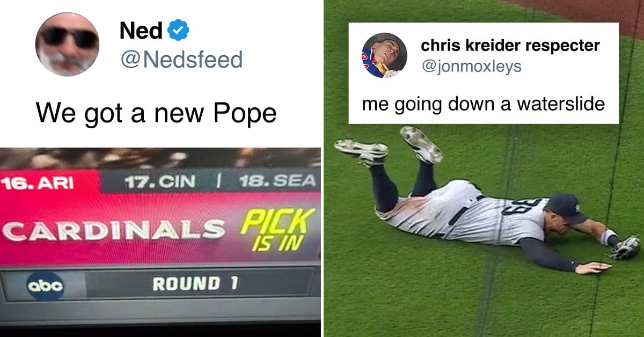Click the ROUND 1 label bar
Viewport: 644px width, 337px height.
point(195,283)
